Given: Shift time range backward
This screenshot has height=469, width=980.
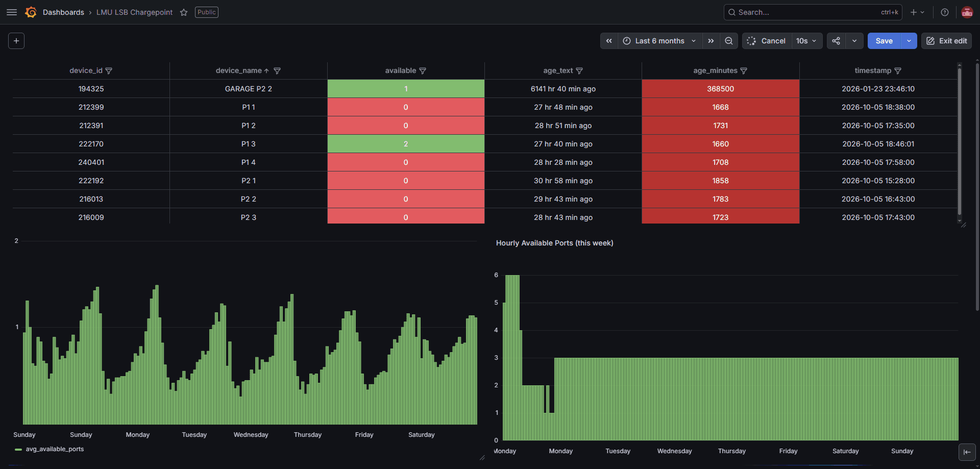Looking at the screenshot, I should (609, 41).
